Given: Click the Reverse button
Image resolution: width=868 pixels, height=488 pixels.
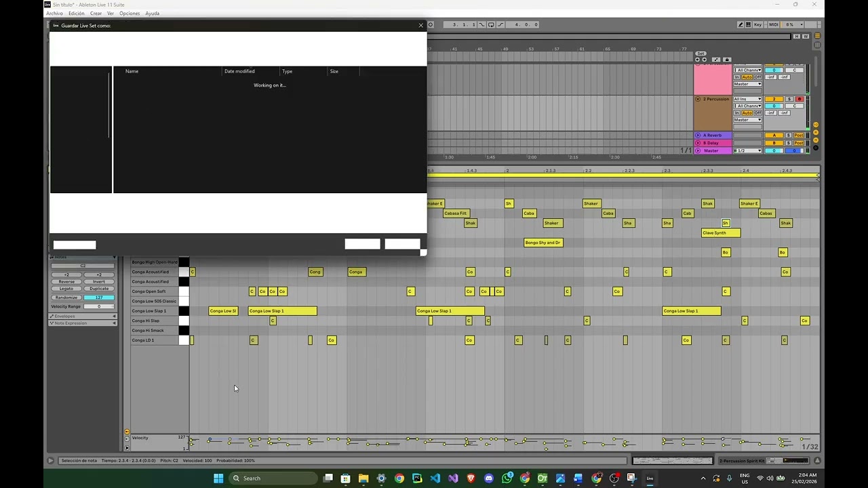Looking at the screenshot, I should coord(66,281).
